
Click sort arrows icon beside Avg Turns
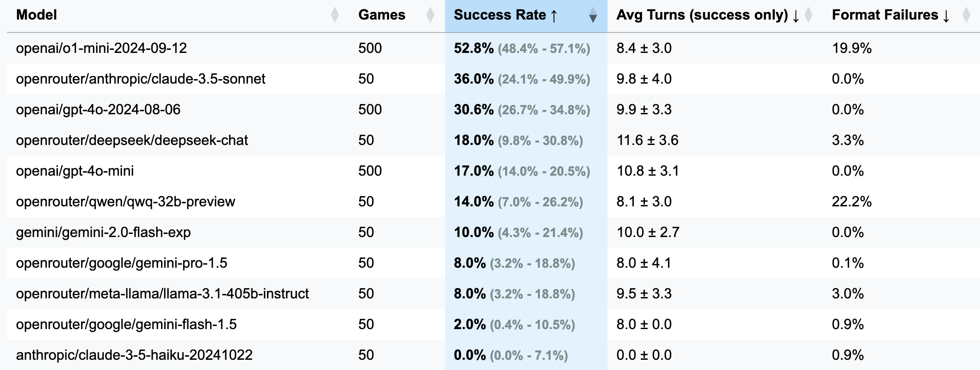click(809, 15)
